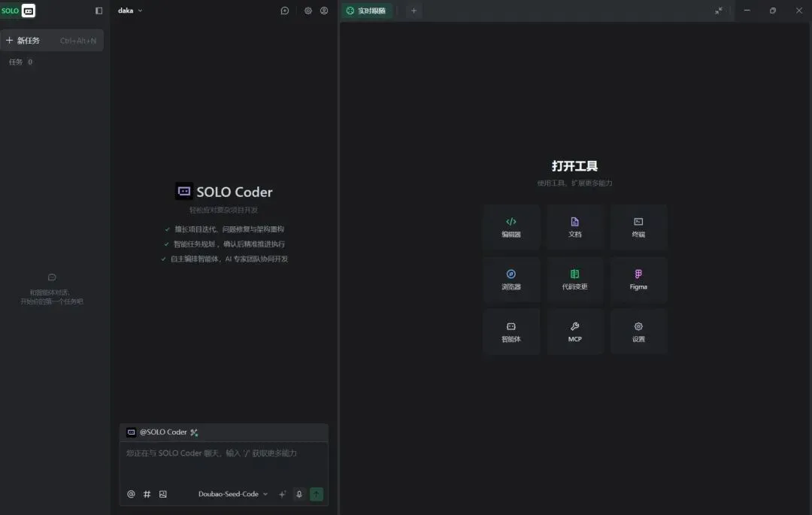Focus the chat message input field
Image resolution: width=812 pixels, height=515 pixels.
(x=224, y=463)
